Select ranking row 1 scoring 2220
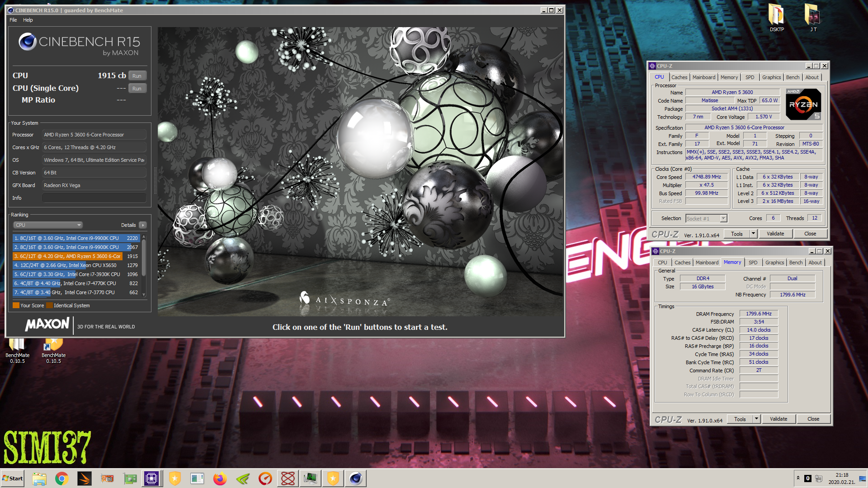 pyautogui.click(x=76, y=238)
